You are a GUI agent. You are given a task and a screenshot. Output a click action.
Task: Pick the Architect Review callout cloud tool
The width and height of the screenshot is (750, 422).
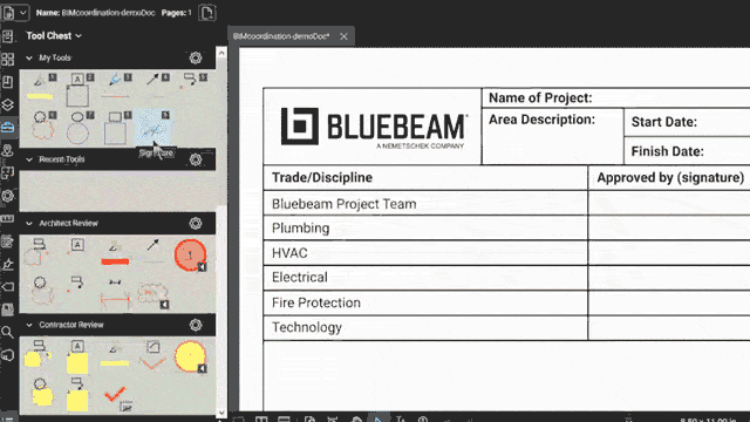click(x=38, y=253)
